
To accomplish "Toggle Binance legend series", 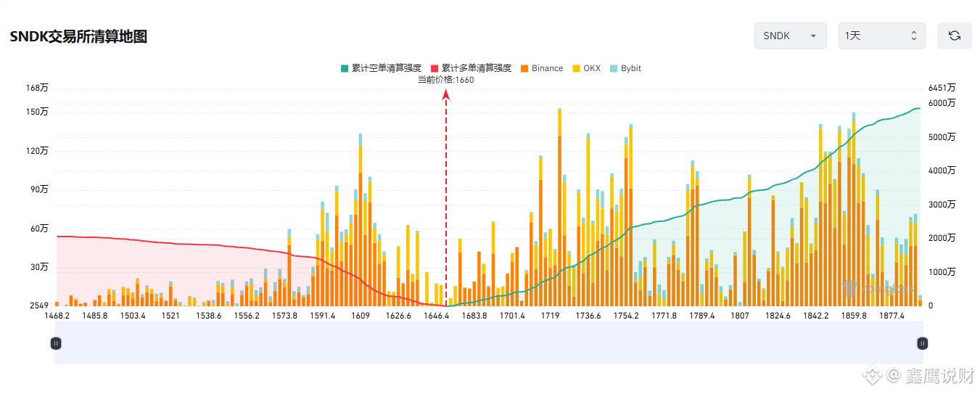I will [542, 68].
